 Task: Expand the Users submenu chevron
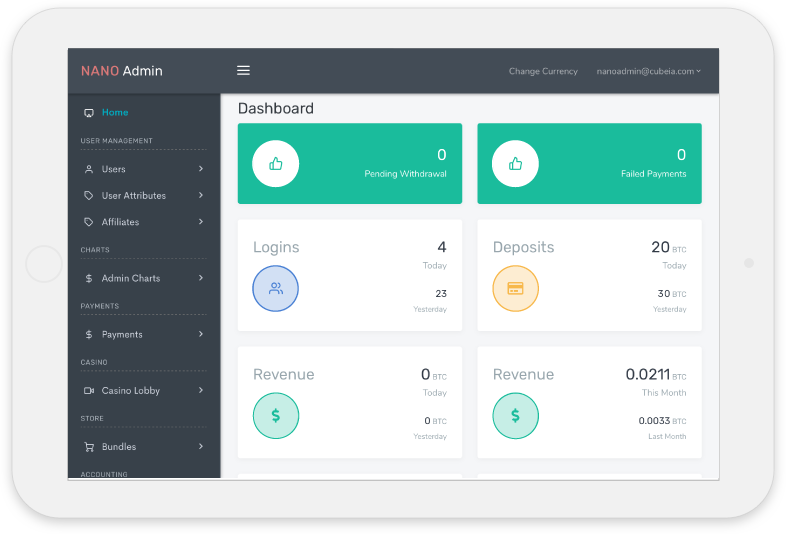coord(201,168)
